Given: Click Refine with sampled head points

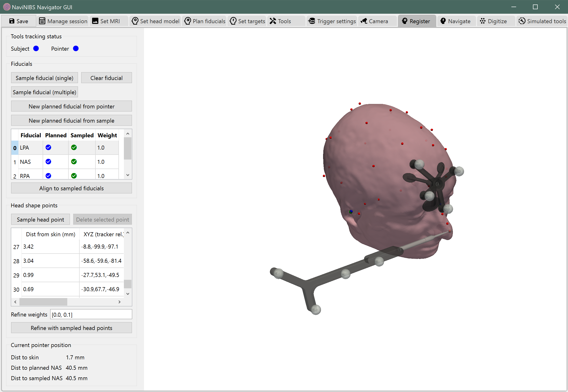Looking at the screenshot, I should (72, 328).
